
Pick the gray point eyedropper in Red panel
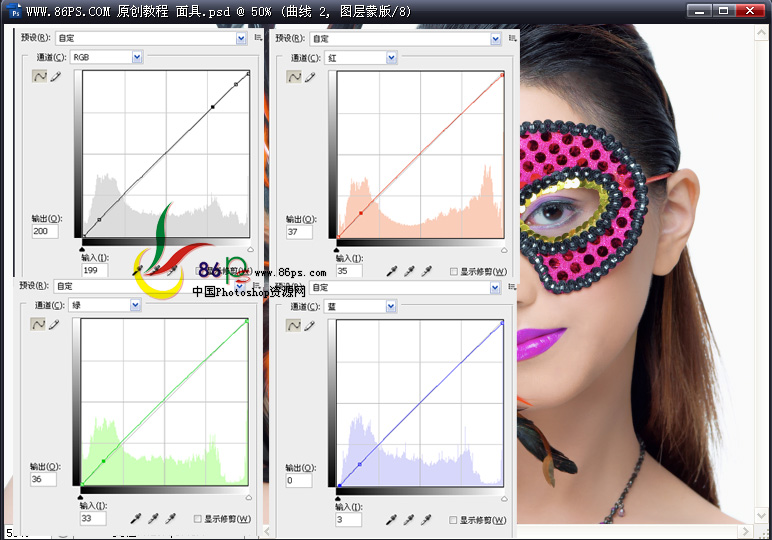409,271
